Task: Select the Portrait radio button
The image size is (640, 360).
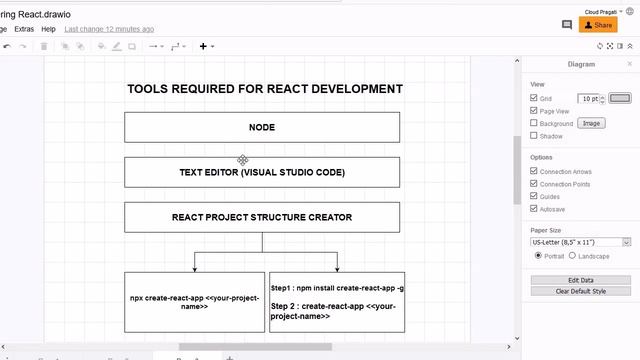Action: point(538,256)
